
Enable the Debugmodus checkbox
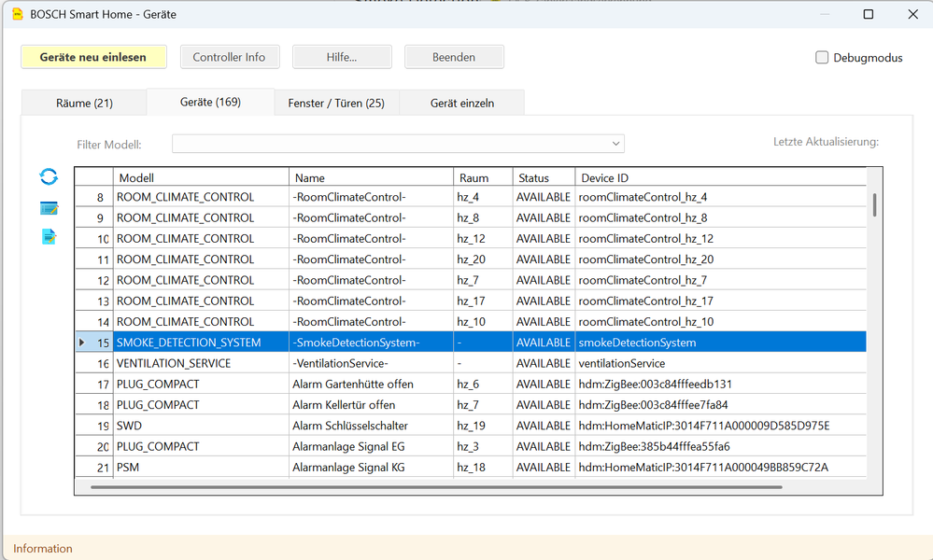(x=822, y=58)
